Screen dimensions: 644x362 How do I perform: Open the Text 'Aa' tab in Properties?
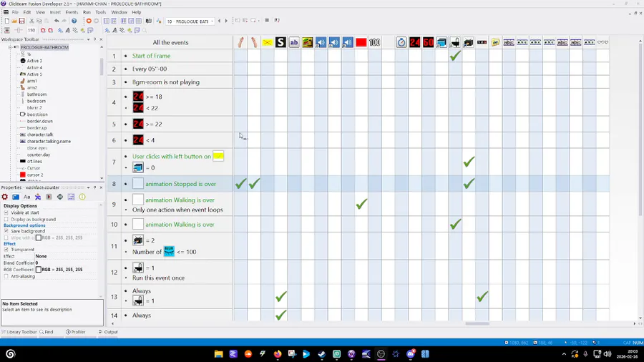[26, 197]
